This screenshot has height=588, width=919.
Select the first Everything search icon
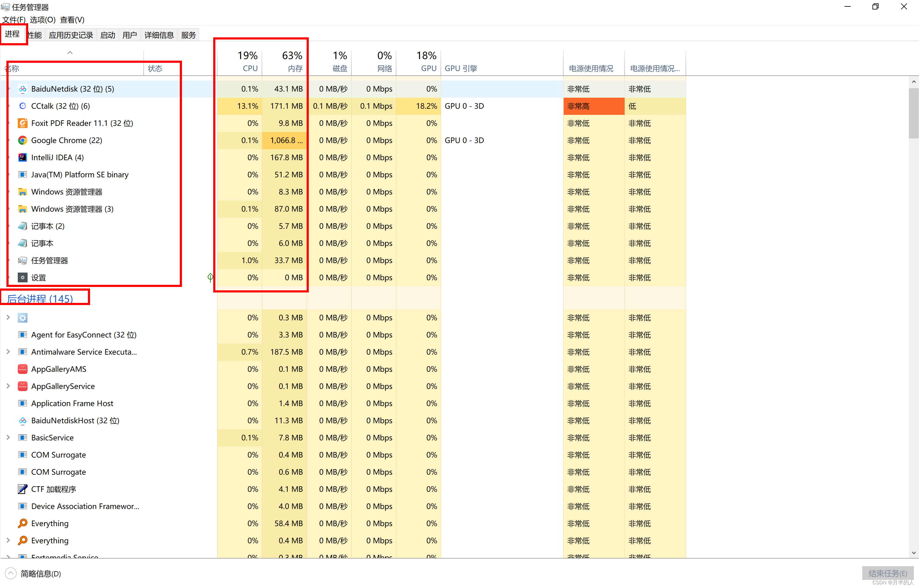23,523
